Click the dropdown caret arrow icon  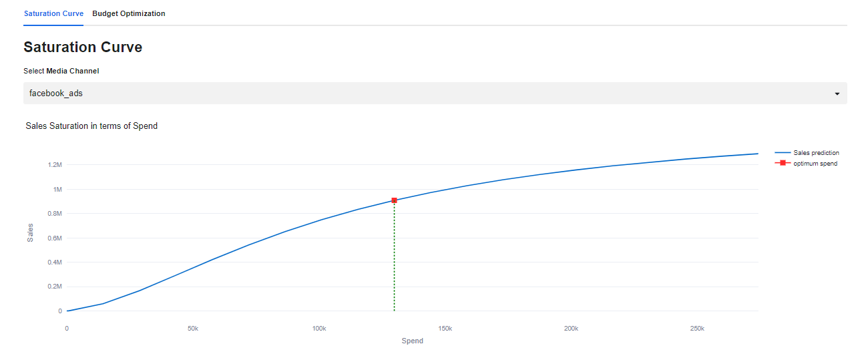(x=837, y=94)
